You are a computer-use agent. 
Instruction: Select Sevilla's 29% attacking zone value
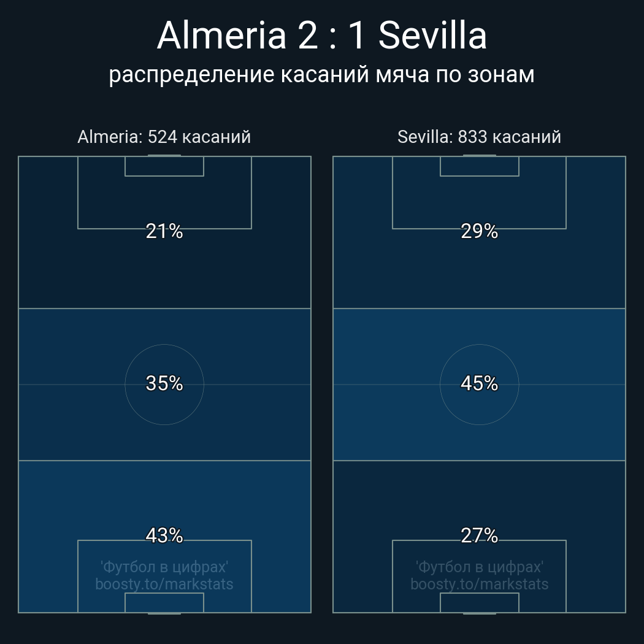pyautogui.click(x=479, y=231)
